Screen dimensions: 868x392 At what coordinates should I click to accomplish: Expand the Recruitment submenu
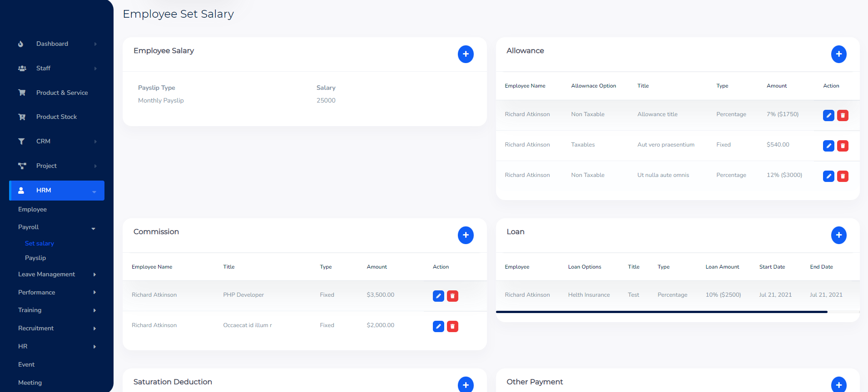[x=57, y=328]
